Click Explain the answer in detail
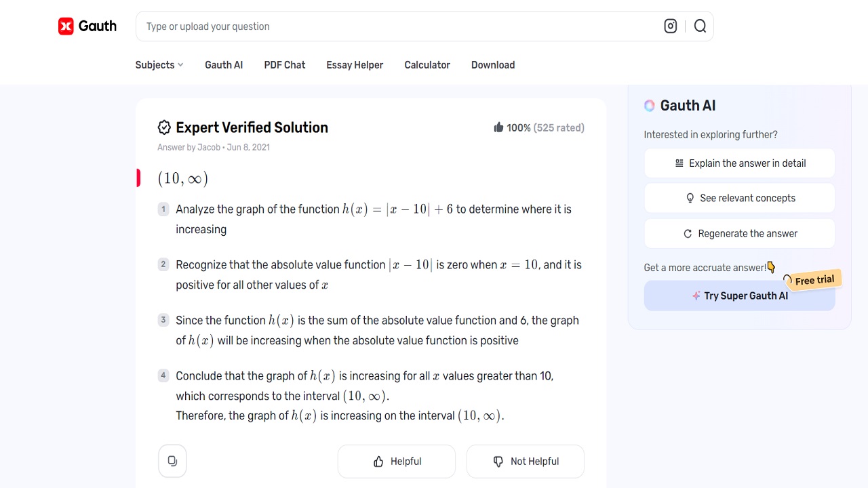Image resolution: width=868 pixels, height=488 pixels. pos(740,163)
